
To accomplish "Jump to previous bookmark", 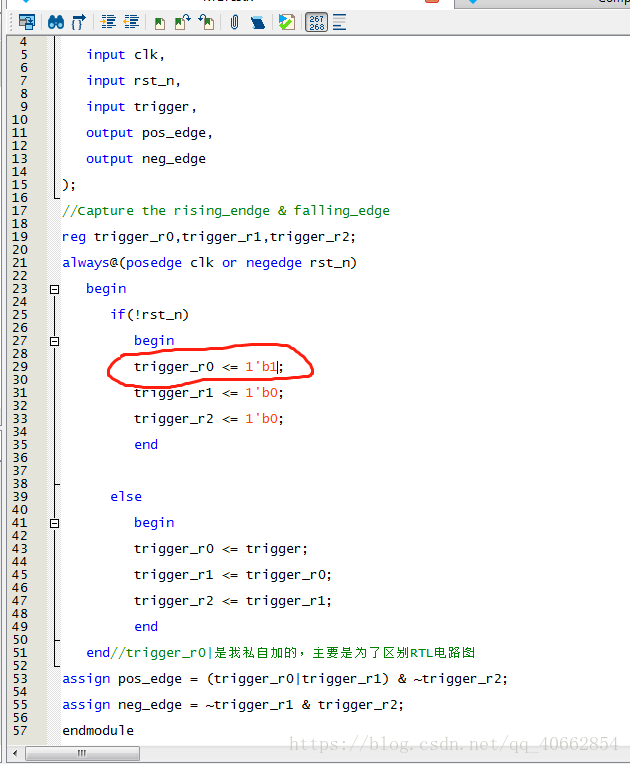I will (x=207, y=22).
